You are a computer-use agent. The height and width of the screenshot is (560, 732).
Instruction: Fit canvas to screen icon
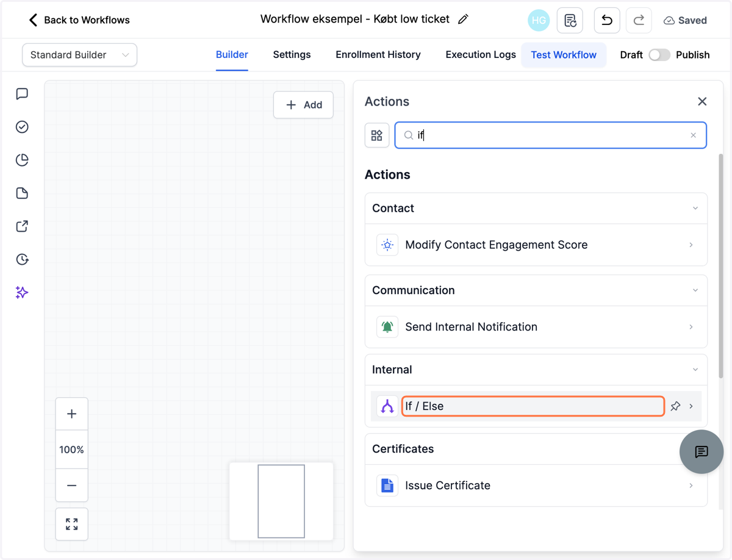click(x=71, y=524)
